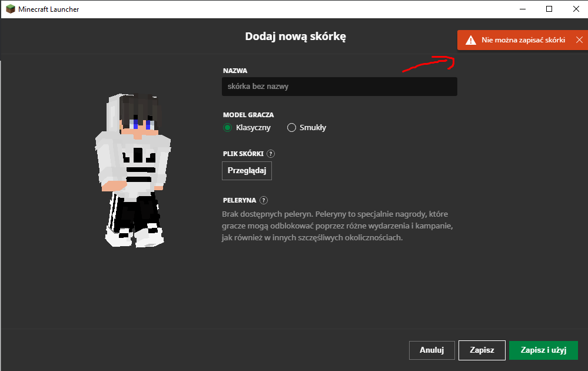This screenshot has height=371, width=588.
Task: Click the 'Dodaj nową skórkę' heading
Action: (x=295, y=37)
